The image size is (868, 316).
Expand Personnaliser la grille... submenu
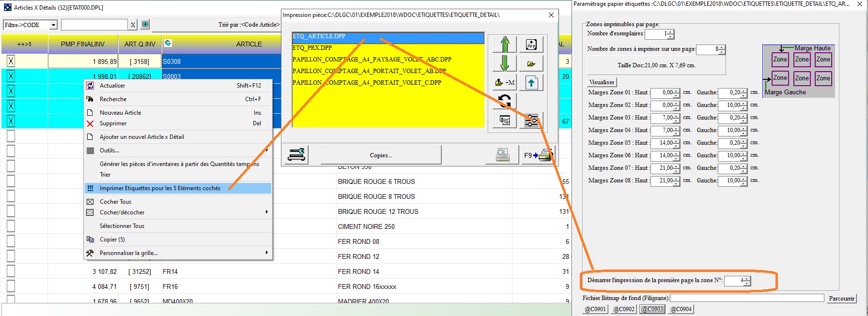pyautogui.click(x=178, y=253)
